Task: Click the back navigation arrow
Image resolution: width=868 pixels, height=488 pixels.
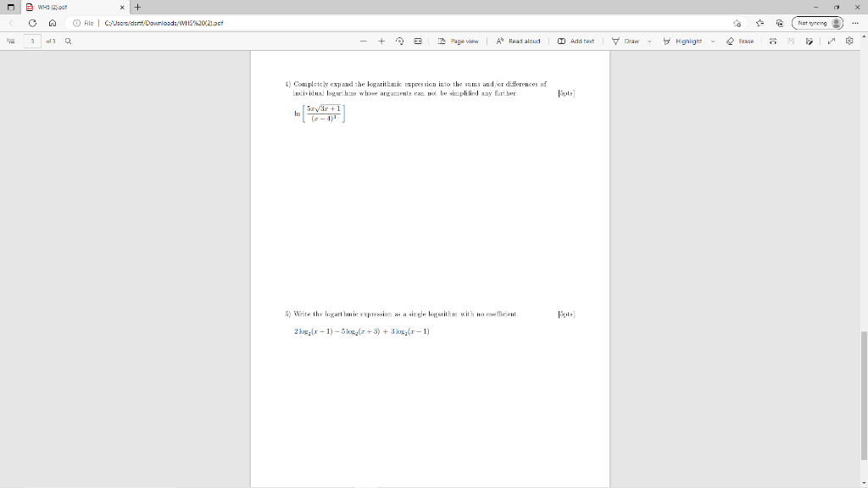Action: coord(12,23)
